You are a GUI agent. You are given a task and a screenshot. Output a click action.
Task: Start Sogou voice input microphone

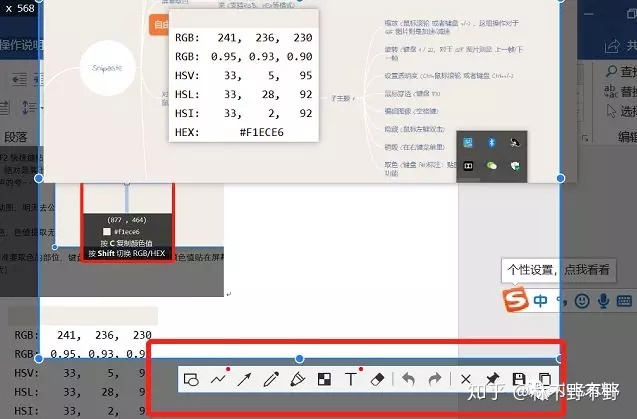click(604, 301)
